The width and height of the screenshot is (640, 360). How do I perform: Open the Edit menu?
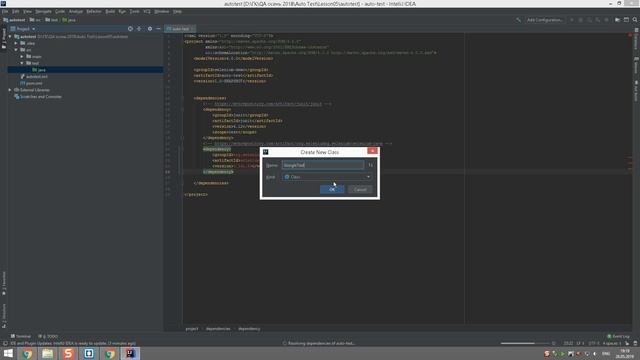pyautogui.click(x=16, y=11)
